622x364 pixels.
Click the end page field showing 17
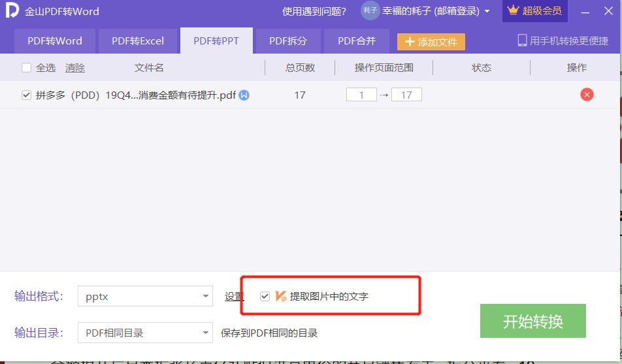pos(406,95)
